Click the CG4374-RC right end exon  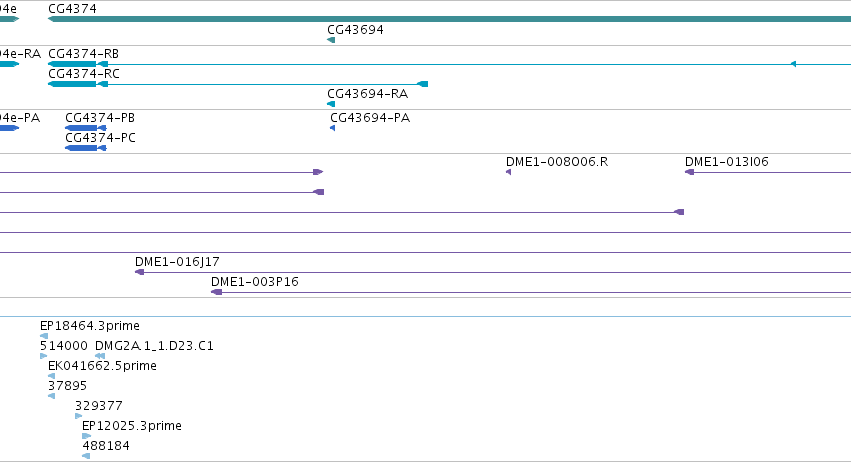tap(423, 84)
